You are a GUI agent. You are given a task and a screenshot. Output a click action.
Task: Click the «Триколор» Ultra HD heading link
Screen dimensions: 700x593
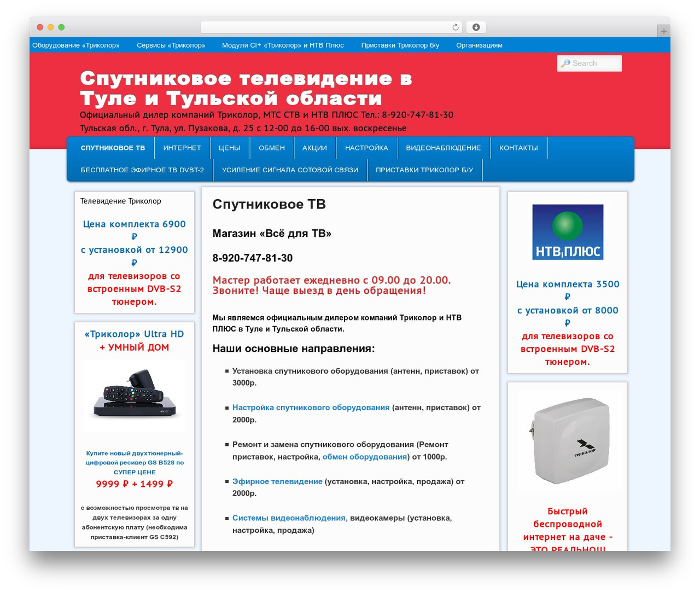click(x=135, y=334)
